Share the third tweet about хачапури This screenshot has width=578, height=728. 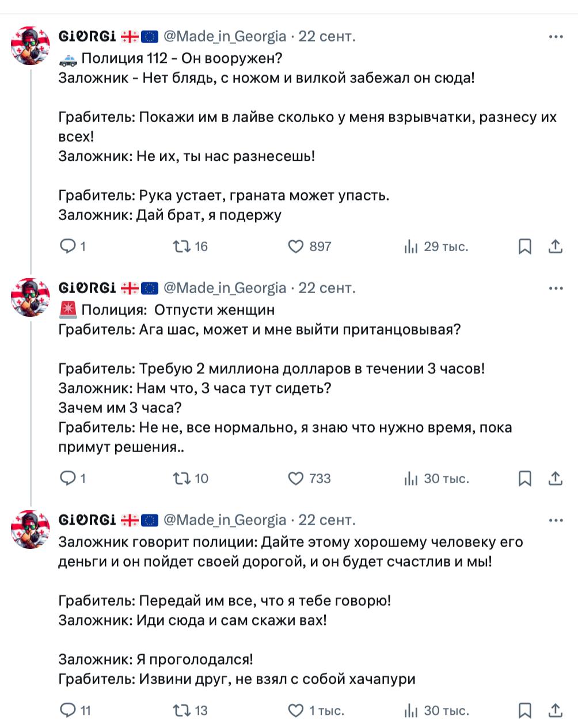coord(555,711)
